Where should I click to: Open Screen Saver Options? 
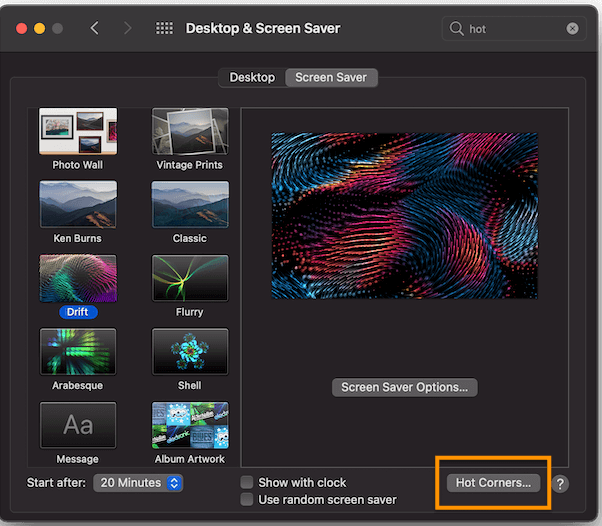coord(405,387)
